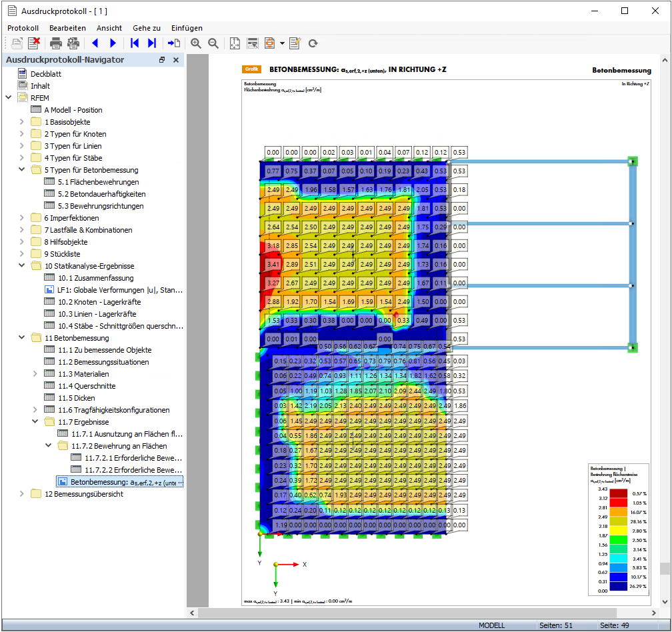The height and width of the screenshot is (632, 672).
Task: Click the refresh protocol icon
Action: [313, 43]
